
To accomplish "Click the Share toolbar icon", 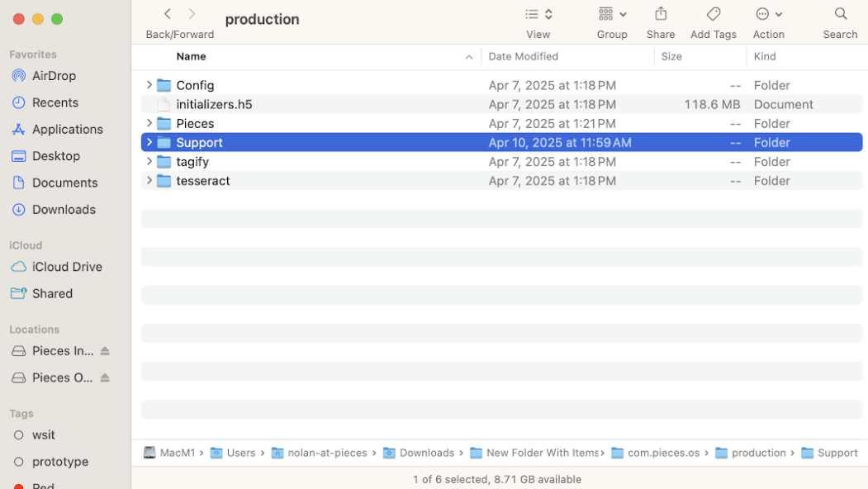I will pyautogui.click(x=661, y=14).
